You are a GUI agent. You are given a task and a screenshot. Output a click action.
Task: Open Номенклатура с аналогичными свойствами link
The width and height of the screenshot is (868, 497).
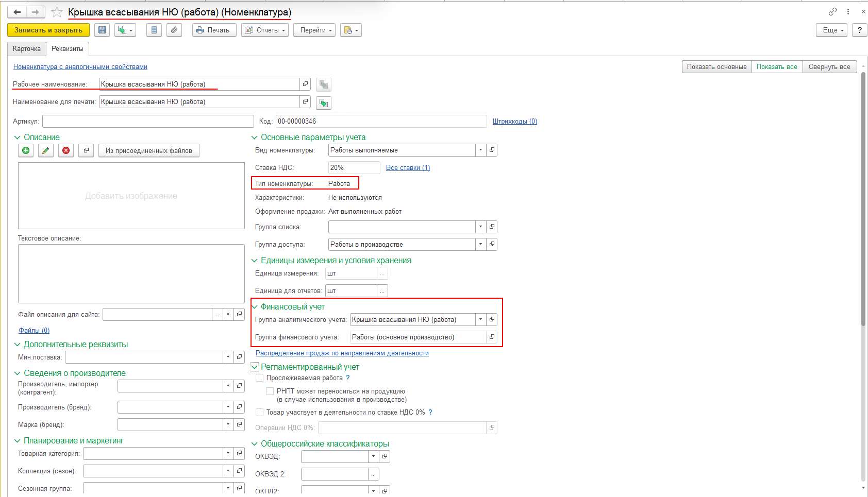[x=80, y=67]
